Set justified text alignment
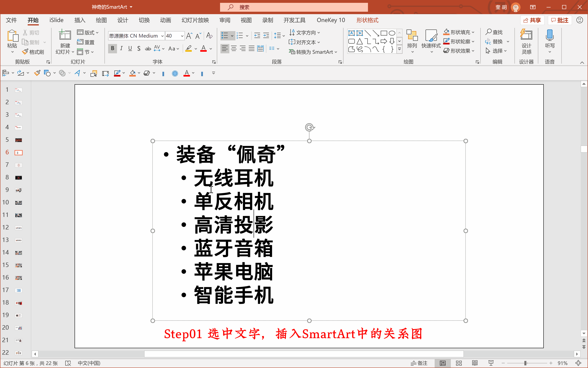The width and height of the screenshot is (588, 368). tap(251, 48)
